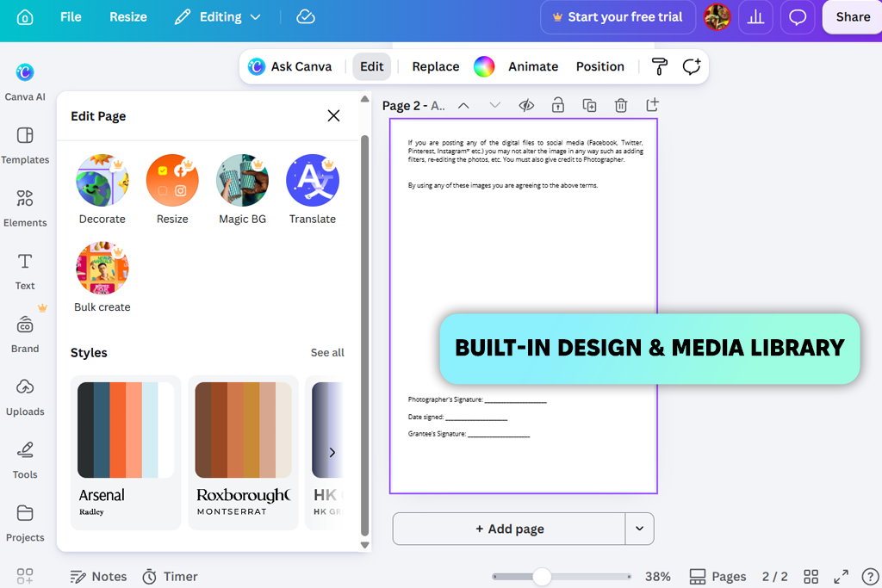The width and height of the screenshot is (882, 588).
Task: Click the + Add page button
Action: point(509,529)
